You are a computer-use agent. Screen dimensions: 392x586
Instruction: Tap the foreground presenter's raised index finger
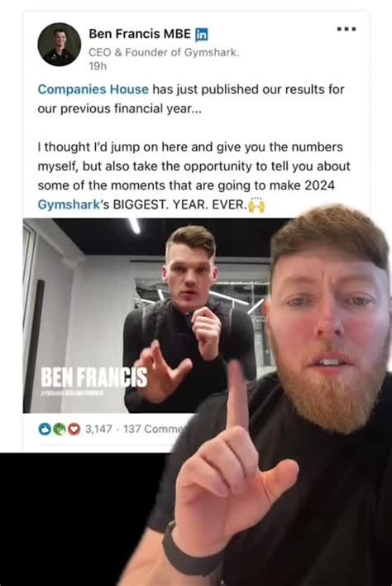[x=237, y=396]
